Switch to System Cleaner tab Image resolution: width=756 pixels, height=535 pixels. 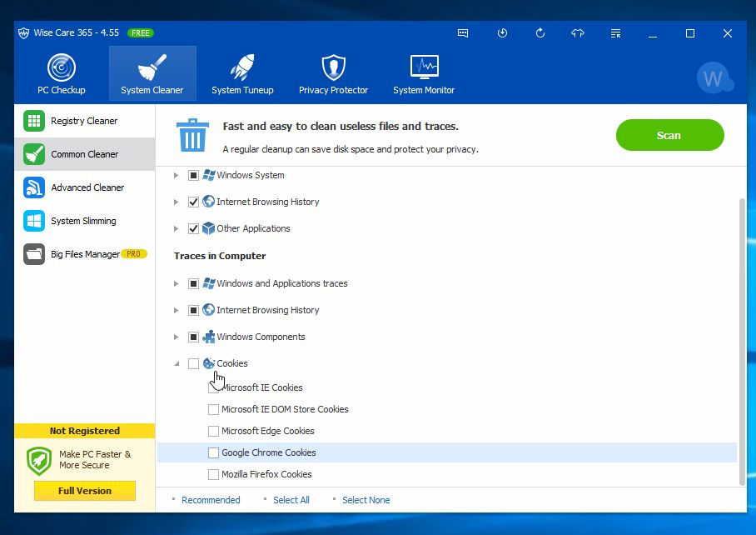click(x=152, y=74)
